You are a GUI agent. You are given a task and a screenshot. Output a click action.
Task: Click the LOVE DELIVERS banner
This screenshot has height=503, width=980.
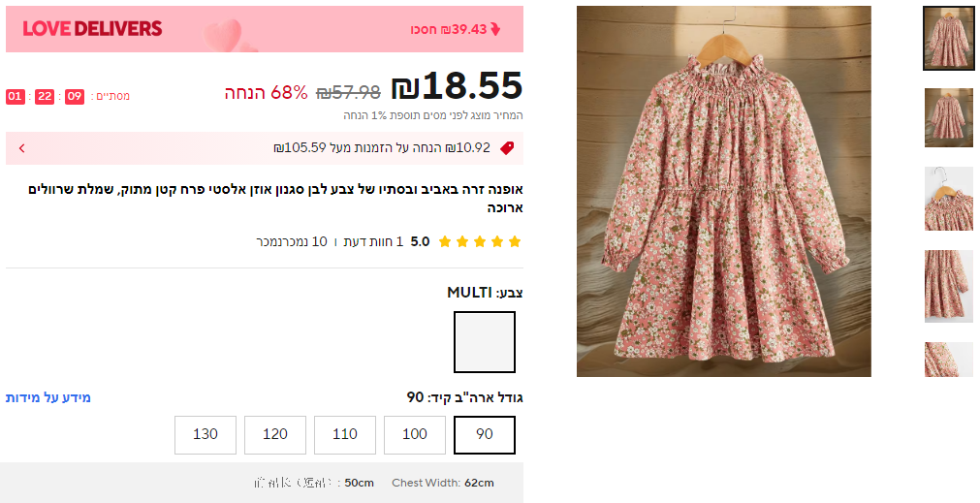tap(92, 29)
